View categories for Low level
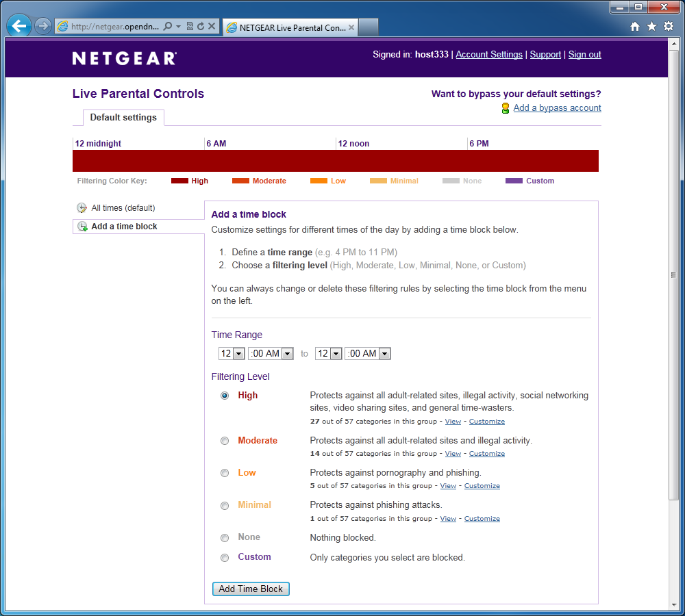Image resolution: width=685 pixels, height=616 pixels. [448, 486]
